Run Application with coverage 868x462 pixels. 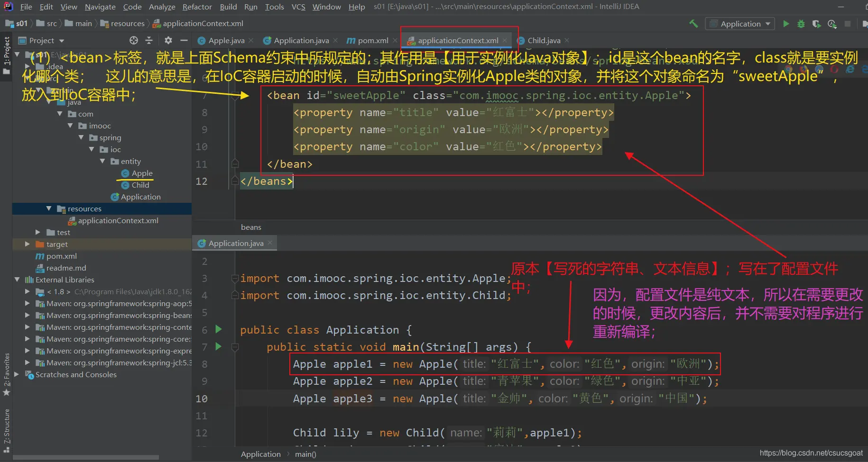click(x=816, y=24)
